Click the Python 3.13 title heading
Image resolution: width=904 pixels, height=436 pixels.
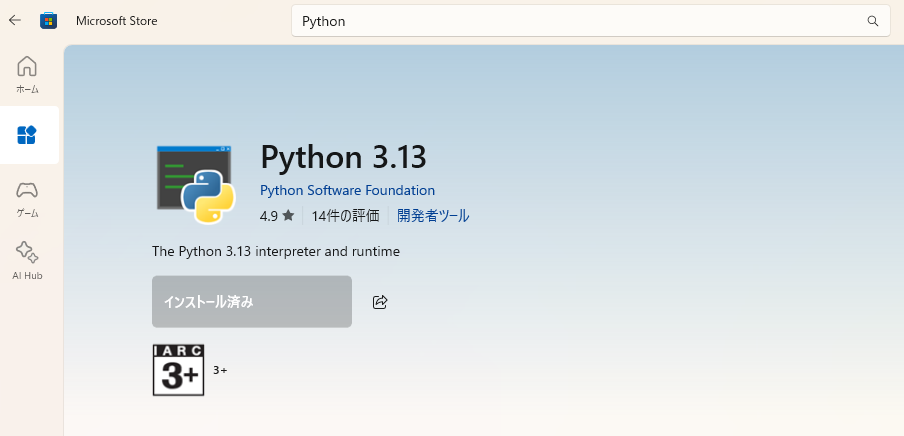click(x=343, y=157)
